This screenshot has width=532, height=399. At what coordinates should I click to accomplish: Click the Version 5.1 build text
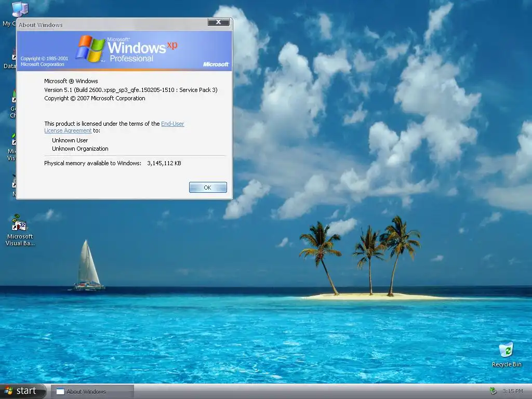130,90
